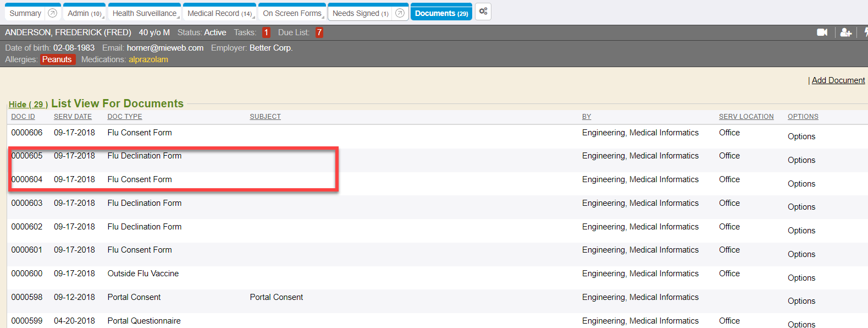
Task: Select the On Screen Forms tab
Action: pos(292,13)
